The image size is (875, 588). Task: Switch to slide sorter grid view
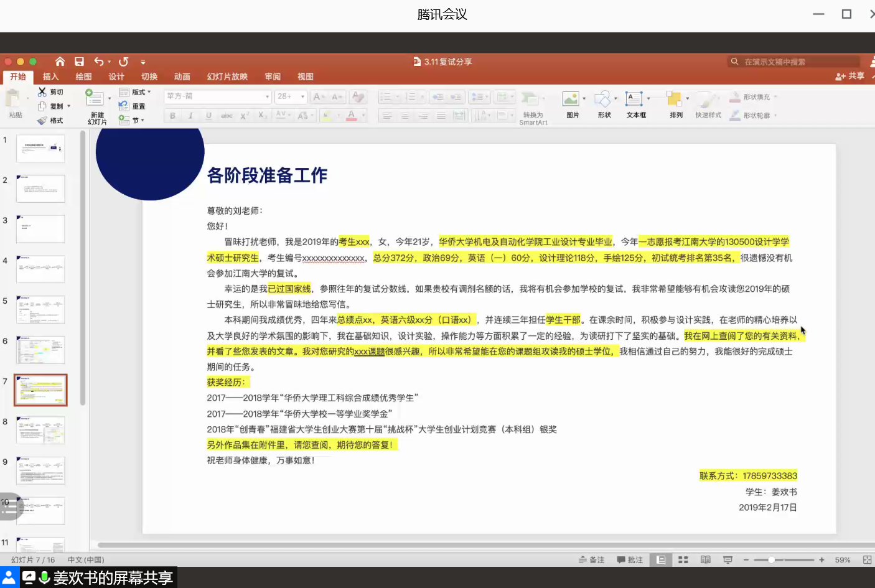click(683, 560)
